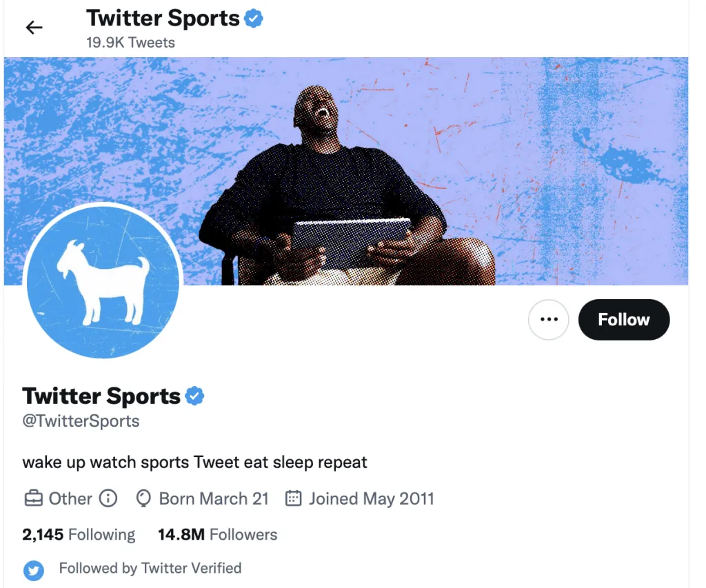Click the info icon next to Other
Image resolution: width=706 pixels, height=588 pixels.
(108, 498)
